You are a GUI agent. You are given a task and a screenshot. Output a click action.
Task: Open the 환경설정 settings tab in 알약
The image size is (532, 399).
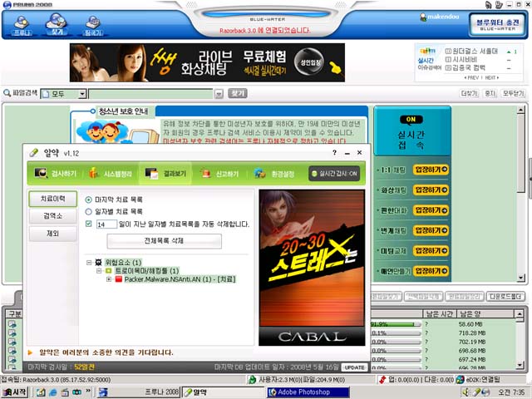coord(274,174)
